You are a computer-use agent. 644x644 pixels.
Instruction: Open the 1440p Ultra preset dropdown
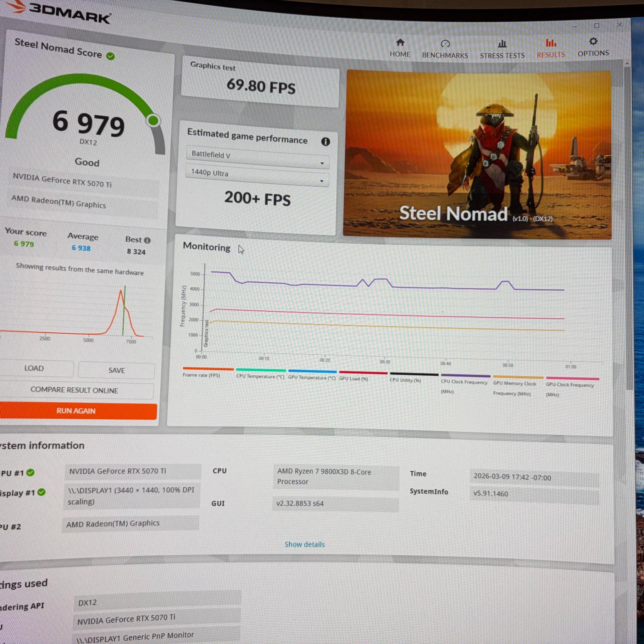257,175
